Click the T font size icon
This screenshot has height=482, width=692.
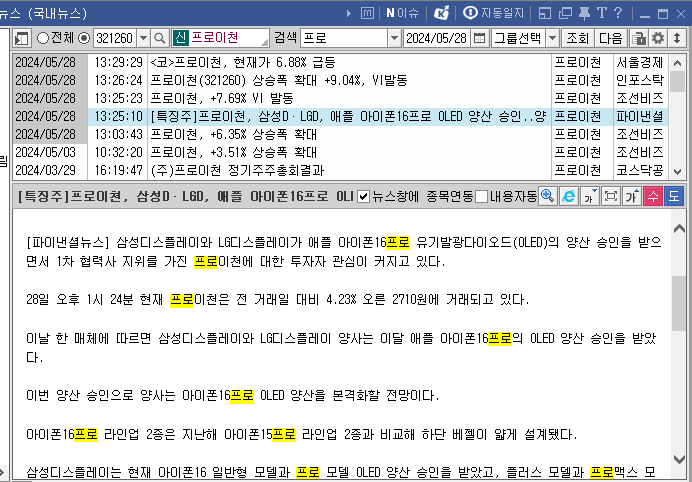602,14
